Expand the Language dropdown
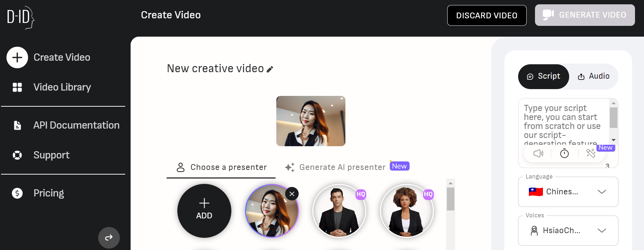Viewport: 644px width, 250px height. point(568,192)
